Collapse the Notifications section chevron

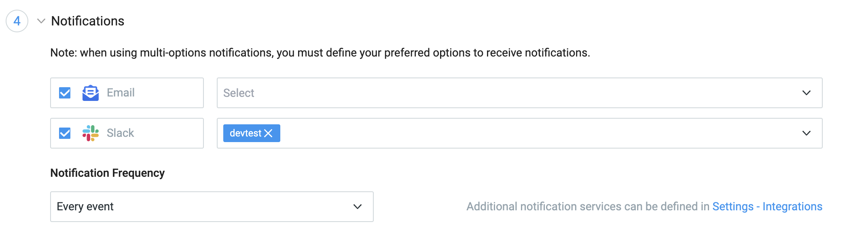(x=41, y=21)
